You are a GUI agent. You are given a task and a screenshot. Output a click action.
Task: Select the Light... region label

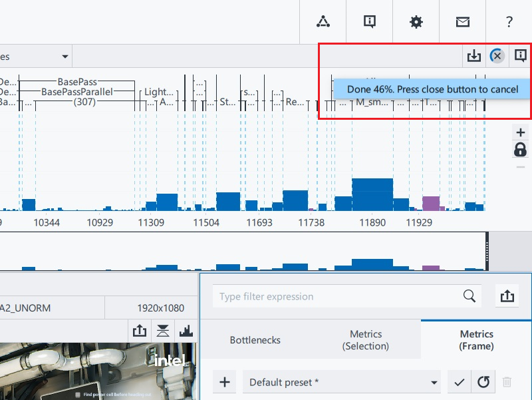click(x=159, y=92)
